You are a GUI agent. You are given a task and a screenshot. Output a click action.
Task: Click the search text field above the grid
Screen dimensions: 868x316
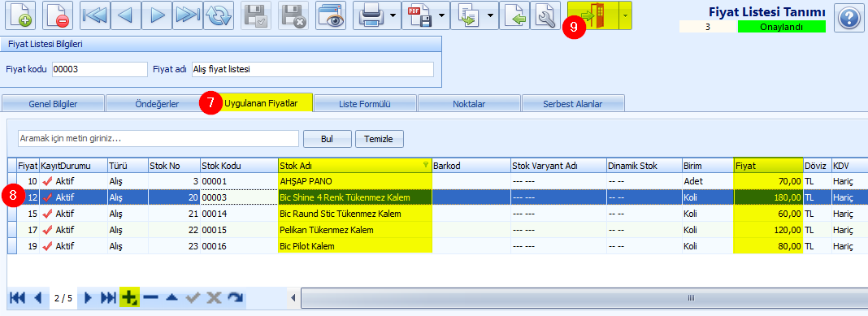pyautogui.click(x=158, y=138)
